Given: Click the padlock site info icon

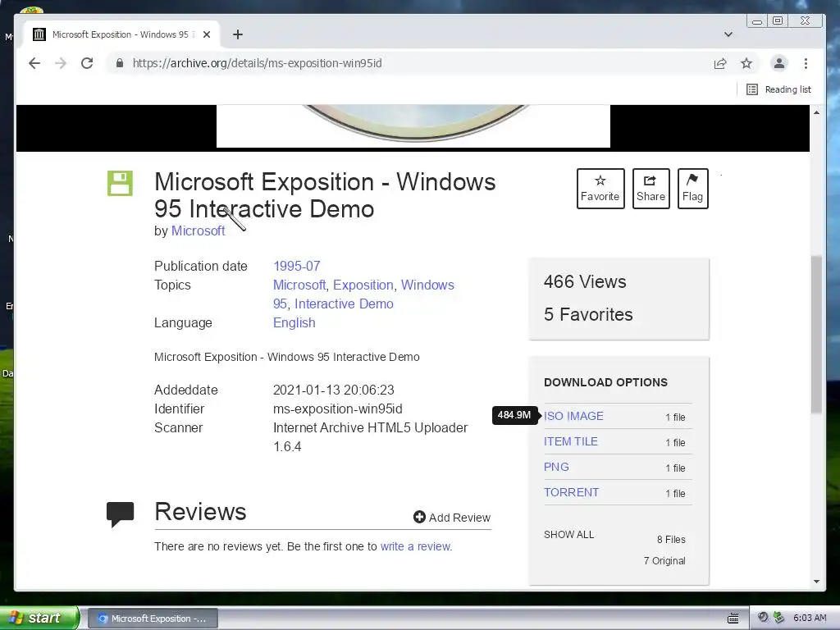Looking at the screenshot, I should pos(120,63).
